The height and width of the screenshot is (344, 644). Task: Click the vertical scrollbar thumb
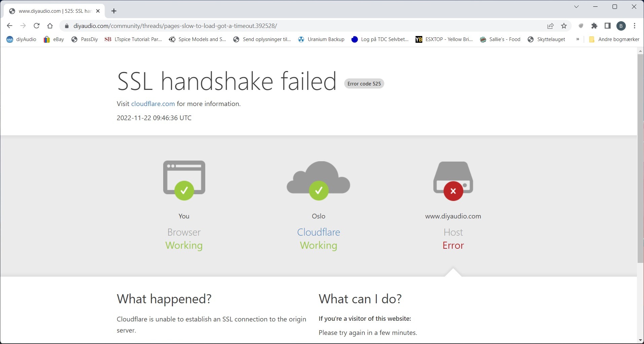click(x=641, y=158)
